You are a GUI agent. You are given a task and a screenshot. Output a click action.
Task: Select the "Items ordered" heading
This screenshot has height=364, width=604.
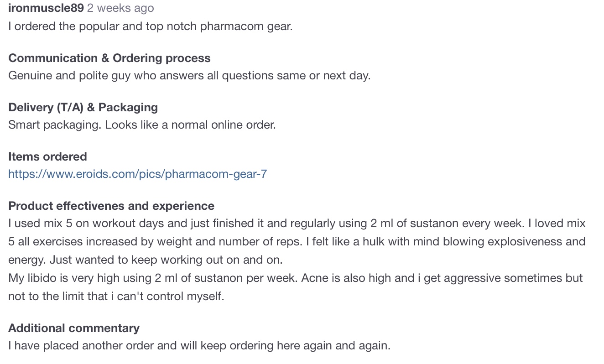[47, 156]
